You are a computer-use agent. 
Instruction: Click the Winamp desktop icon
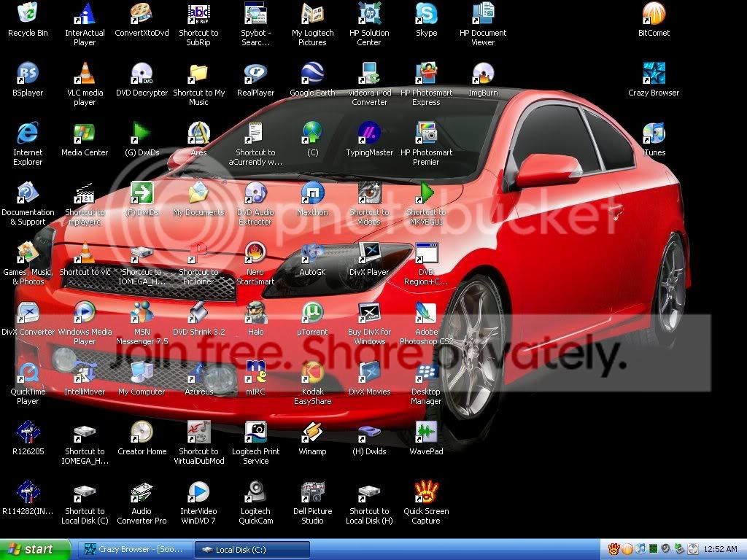[312, 433]
